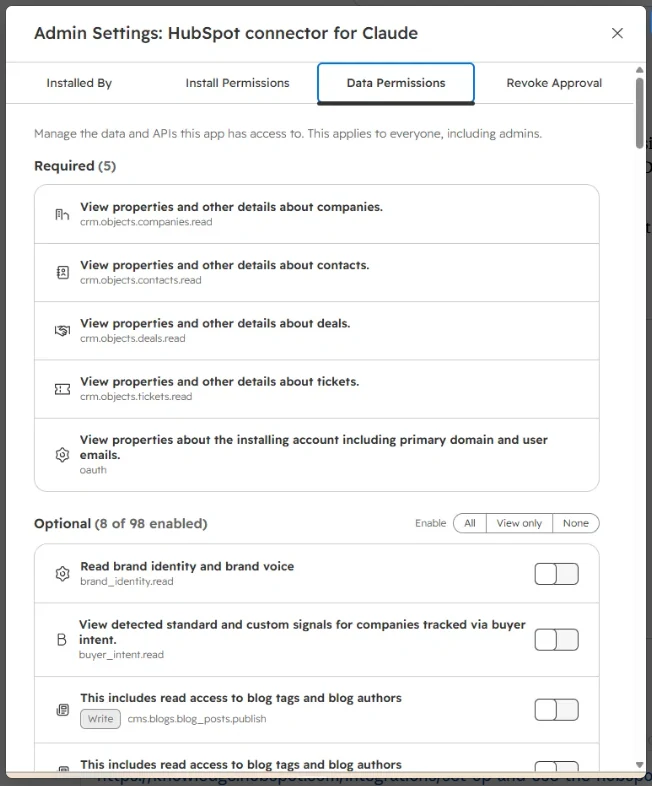Click View properties about contacts text
652x786 pixels.
tap(225, 265)
